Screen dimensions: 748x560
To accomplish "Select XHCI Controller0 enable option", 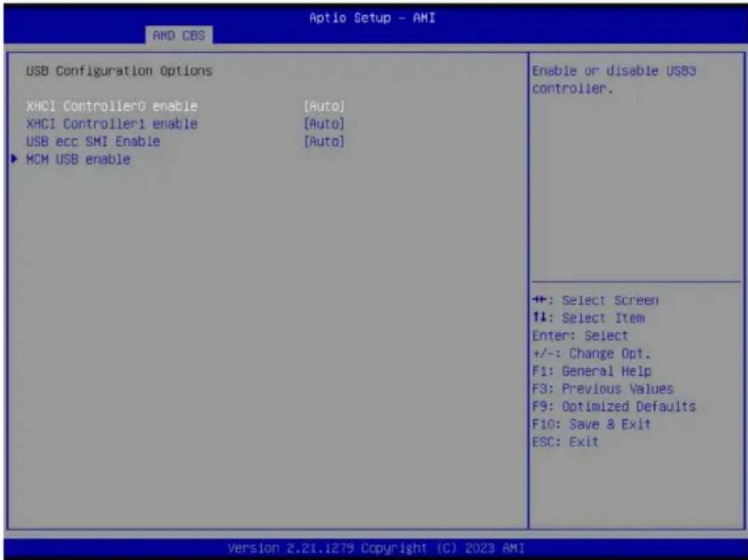I will (x=112, y=106).
